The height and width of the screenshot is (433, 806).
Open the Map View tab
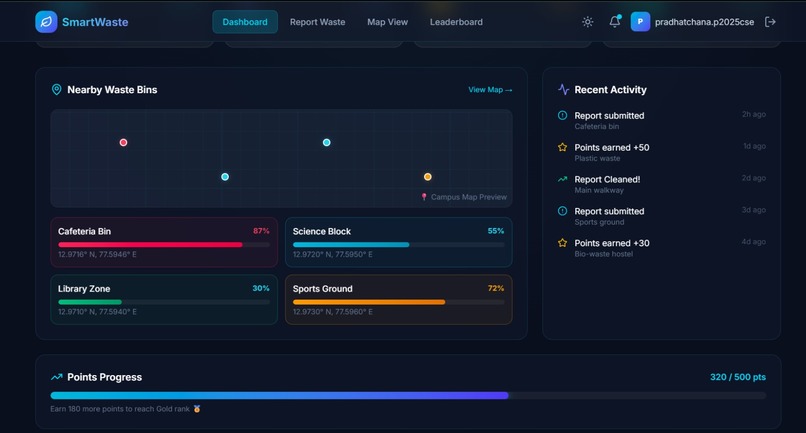coord(388,22)
